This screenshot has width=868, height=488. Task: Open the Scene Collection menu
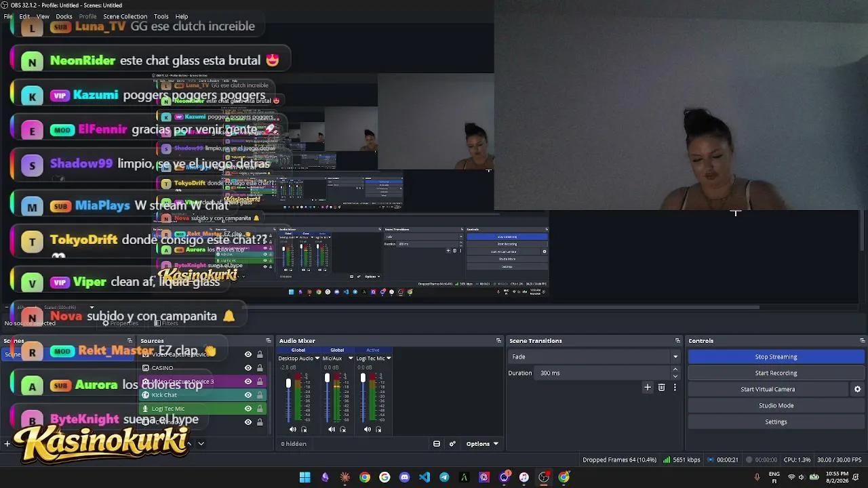click(x=125, y=16)
